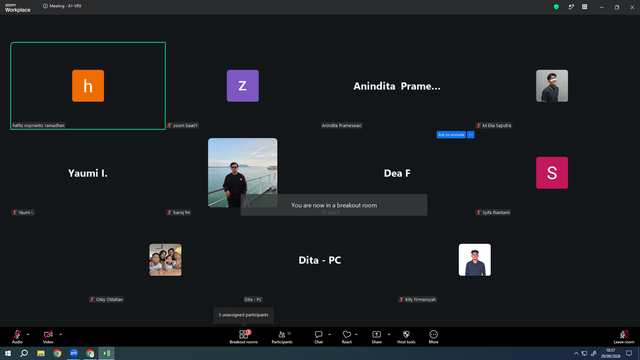This screenshot has width=640, height=360.
Task: Click M Eka Saputra's profile photo
Action: 552,86
